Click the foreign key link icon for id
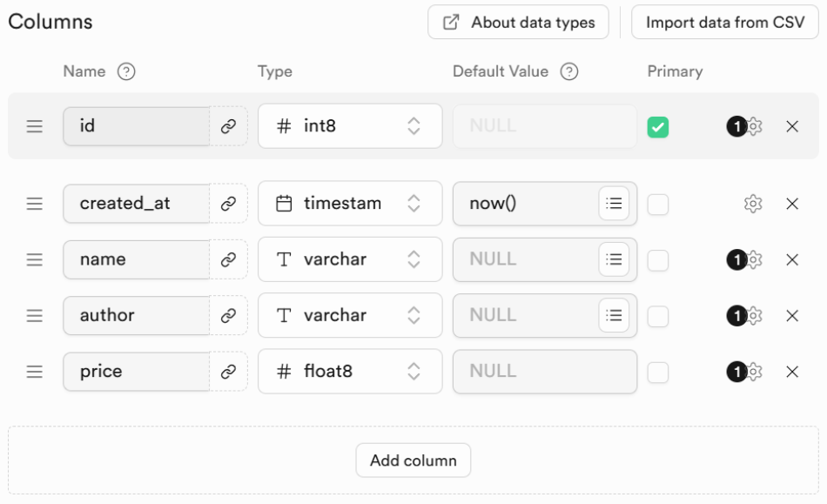 (x=228, y=126)
